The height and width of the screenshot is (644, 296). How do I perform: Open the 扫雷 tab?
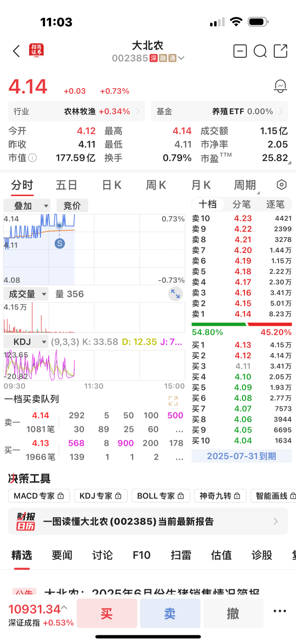(x=181, y=555)
